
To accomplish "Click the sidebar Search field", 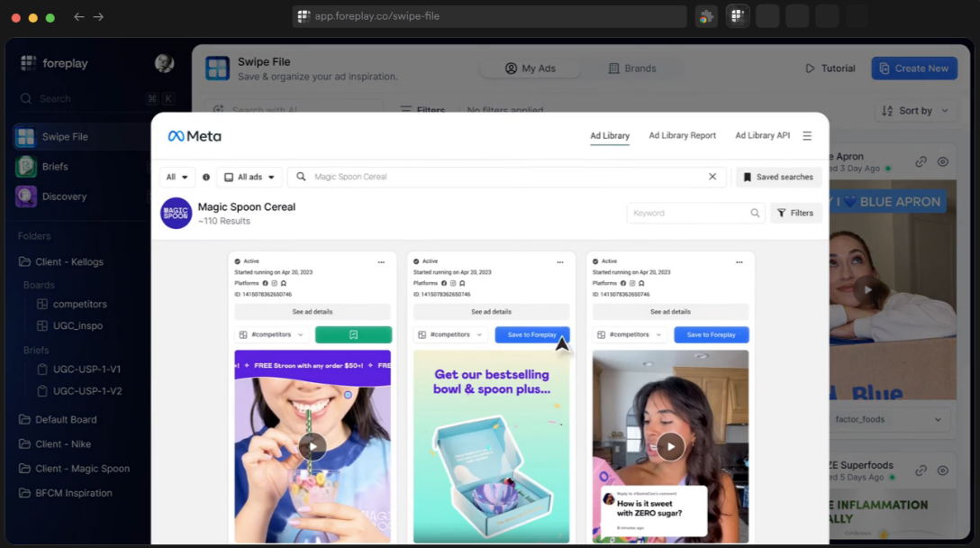I will tap(97, 99).
